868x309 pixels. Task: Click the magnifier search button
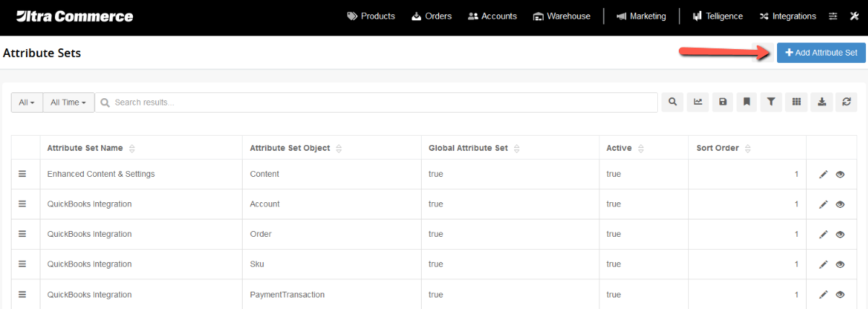pos(672,103)
